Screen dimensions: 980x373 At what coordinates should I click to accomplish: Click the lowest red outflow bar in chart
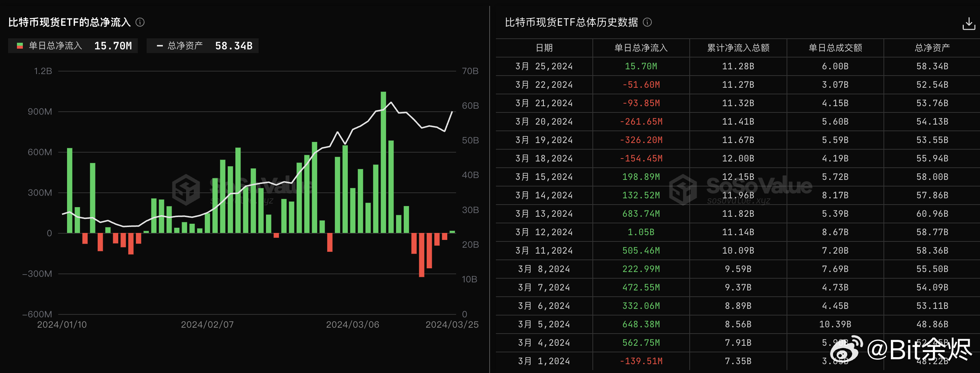click(421, 255)
